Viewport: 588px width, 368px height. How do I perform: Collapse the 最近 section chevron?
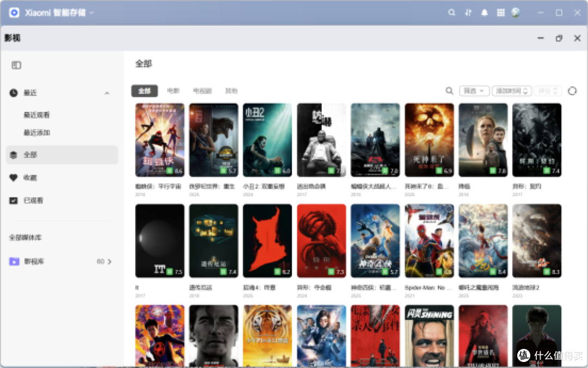pos(107,93)
